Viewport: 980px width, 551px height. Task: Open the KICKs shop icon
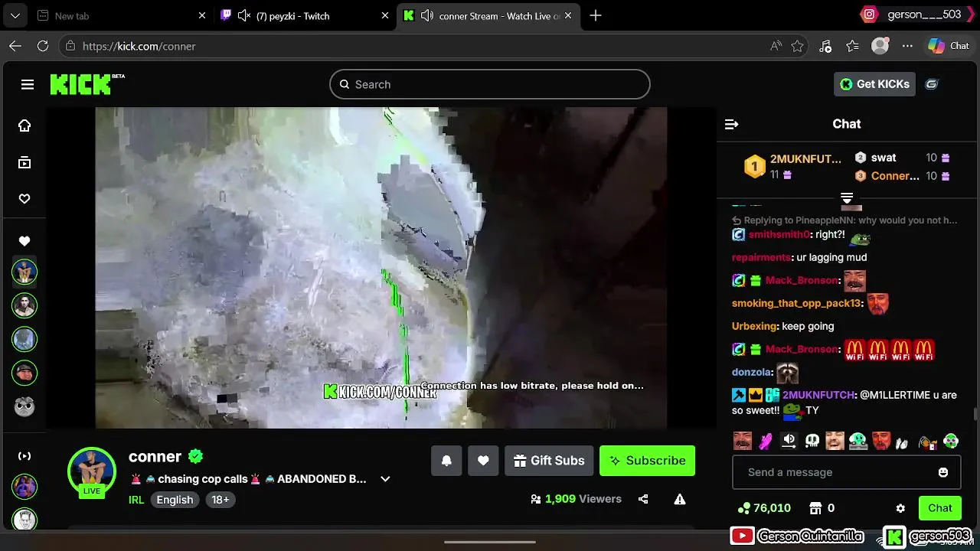[815, 508]
